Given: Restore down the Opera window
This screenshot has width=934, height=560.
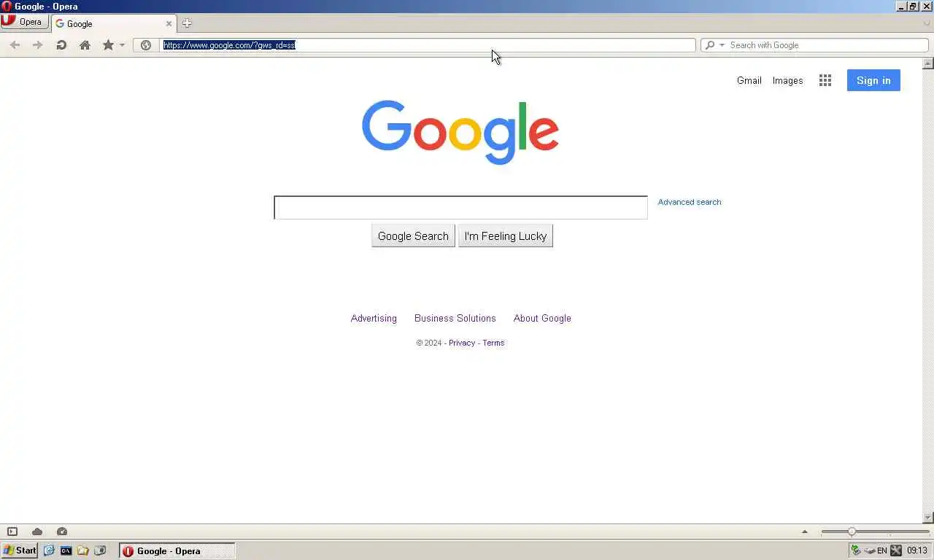Looking at the screenshot, I should click(914, 7).
